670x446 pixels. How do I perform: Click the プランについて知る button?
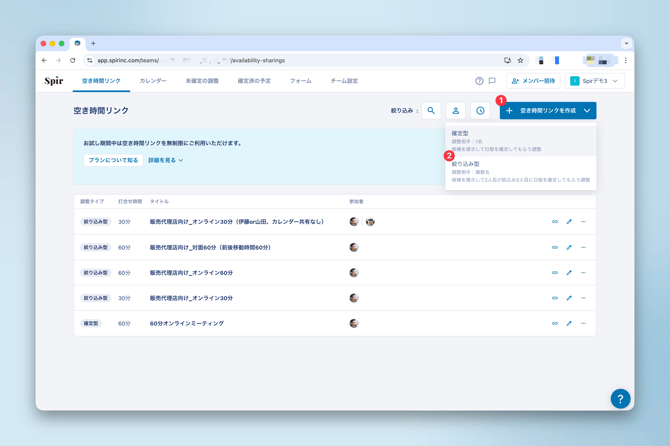[112, 160]
